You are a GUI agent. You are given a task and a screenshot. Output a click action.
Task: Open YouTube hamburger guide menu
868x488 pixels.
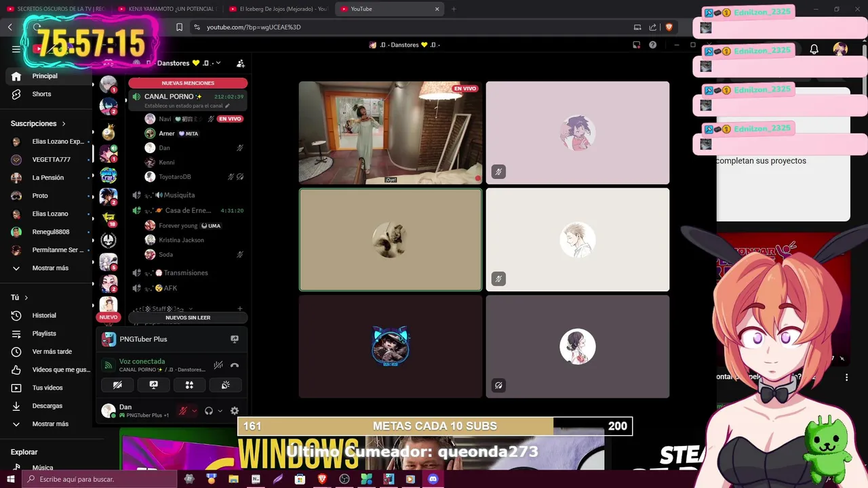point(16,49)
